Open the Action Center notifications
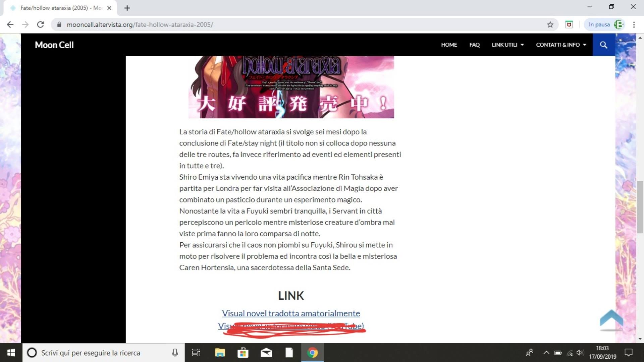The image size is (644, 362). point(628,353)
